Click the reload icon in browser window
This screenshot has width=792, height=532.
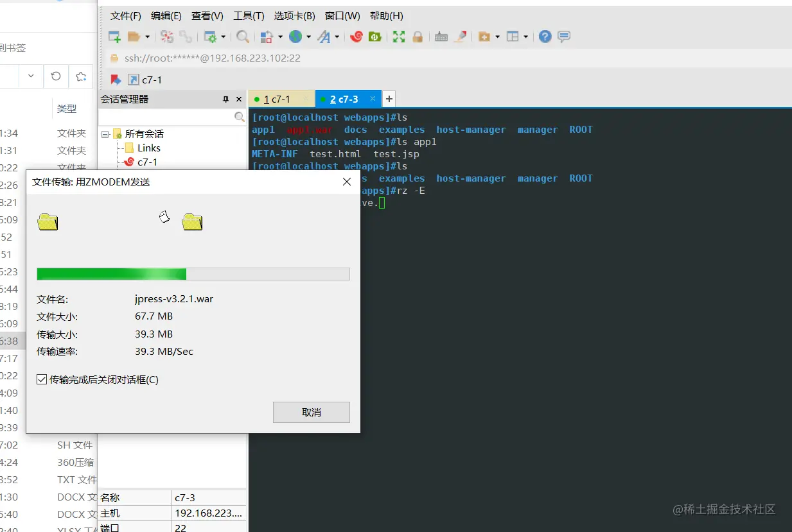pos(56,76)
